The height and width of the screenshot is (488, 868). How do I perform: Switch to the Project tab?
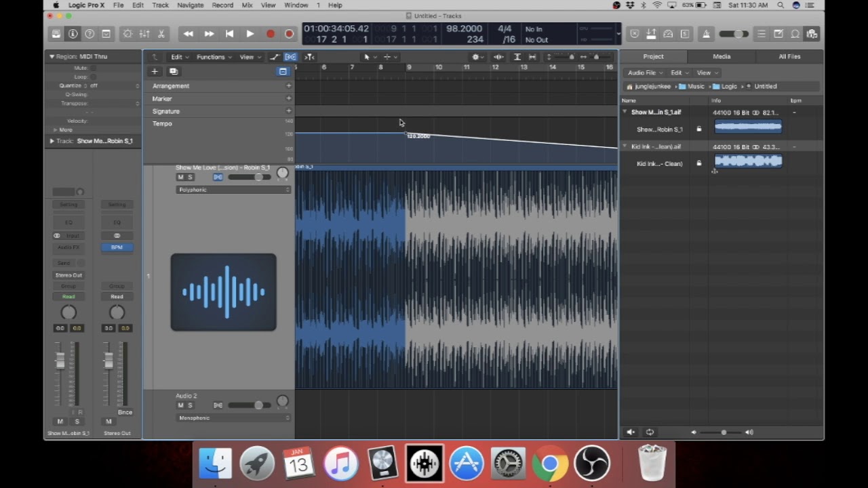[653, 57]
